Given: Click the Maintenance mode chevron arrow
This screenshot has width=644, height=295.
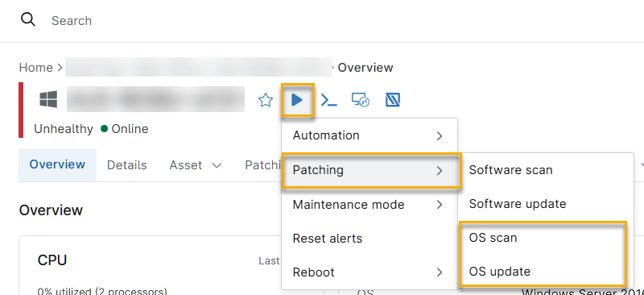Looking at the screenshot, I should 440,205.
